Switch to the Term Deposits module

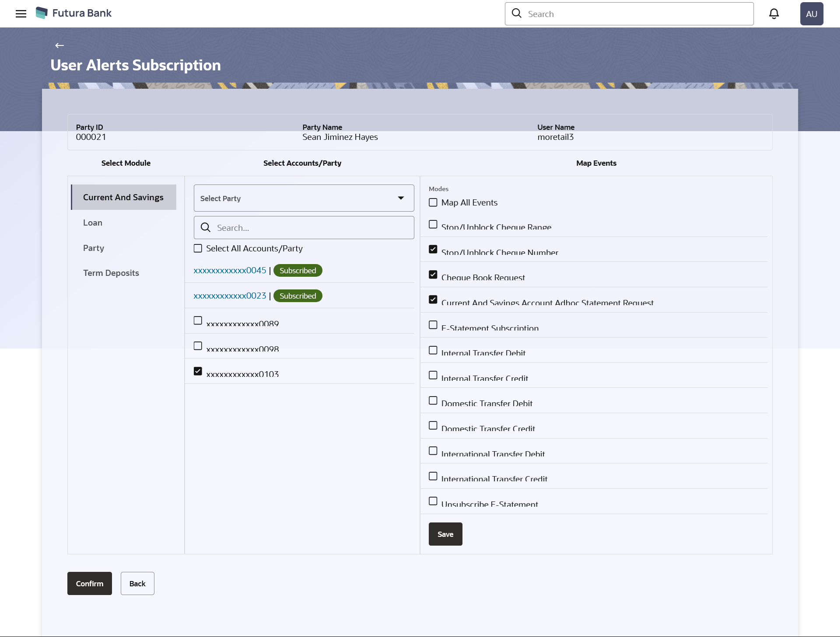[x=111, y=273]
